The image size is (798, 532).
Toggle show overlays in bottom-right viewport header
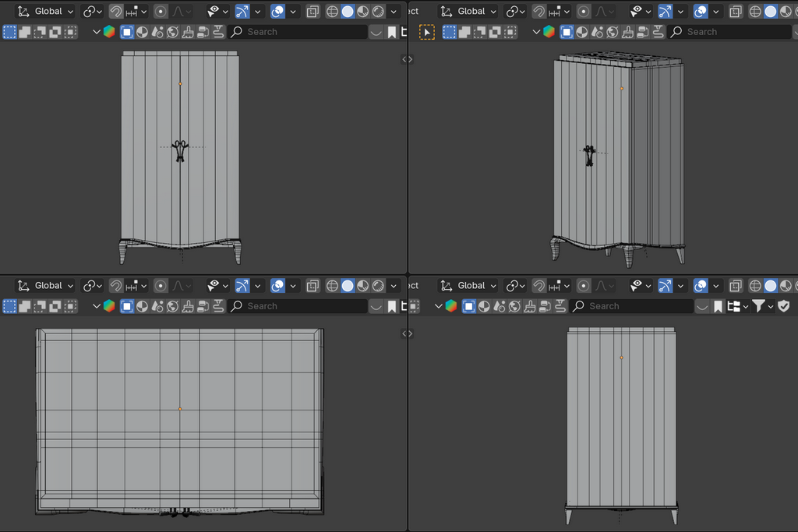point(701,286)
